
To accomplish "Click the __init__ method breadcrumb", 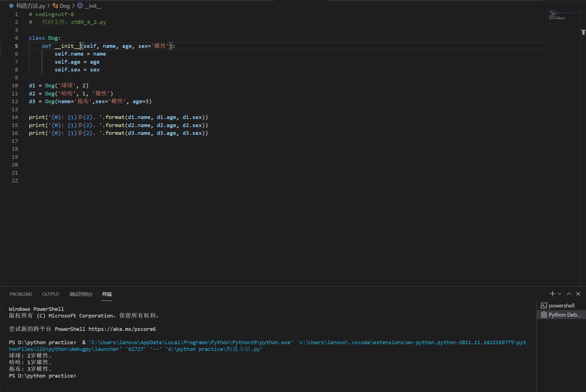I will (x=93, y=6).
